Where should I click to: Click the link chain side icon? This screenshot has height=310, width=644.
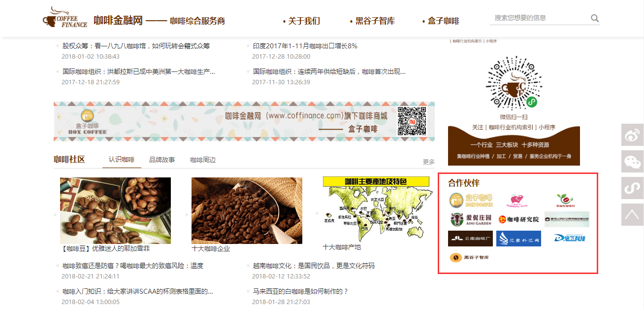click(632, 188)
